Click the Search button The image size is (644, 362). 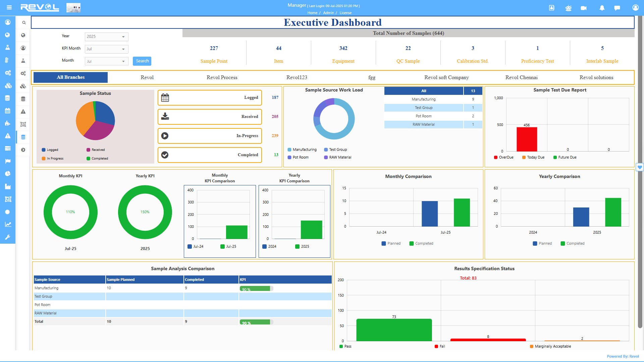(142, 61)
